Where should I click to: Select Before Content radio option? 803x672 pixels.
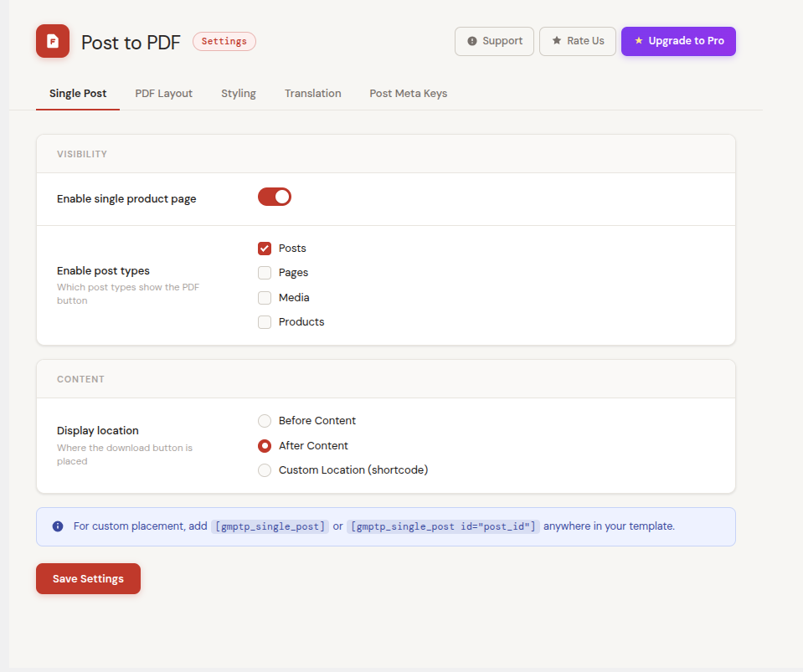point(265,421)
